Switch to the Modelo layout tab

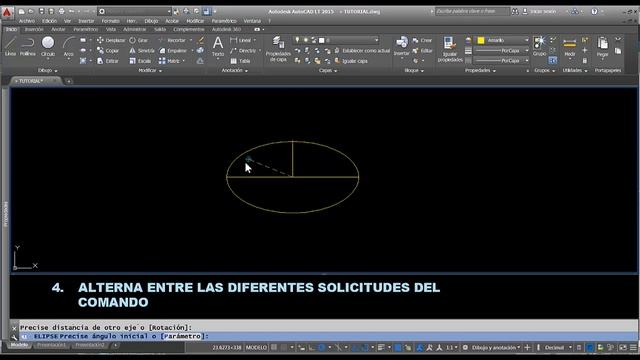coord(19,345)
